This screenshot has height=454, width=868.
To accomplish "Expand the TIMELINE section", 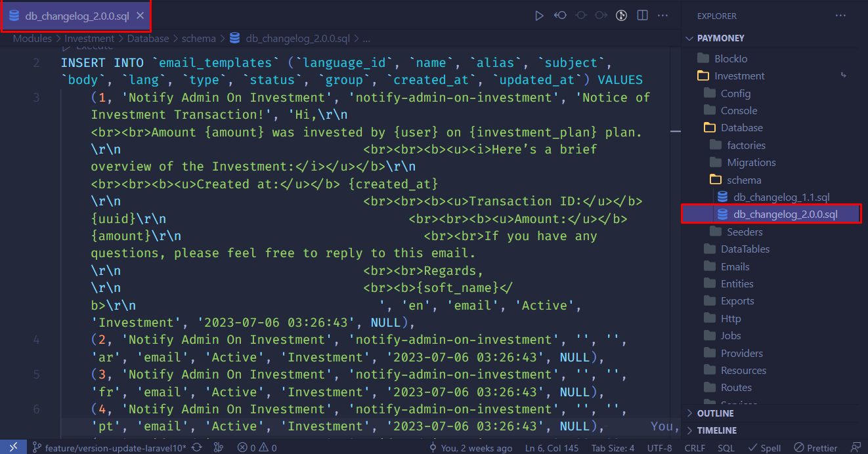I will coord(716,430).
